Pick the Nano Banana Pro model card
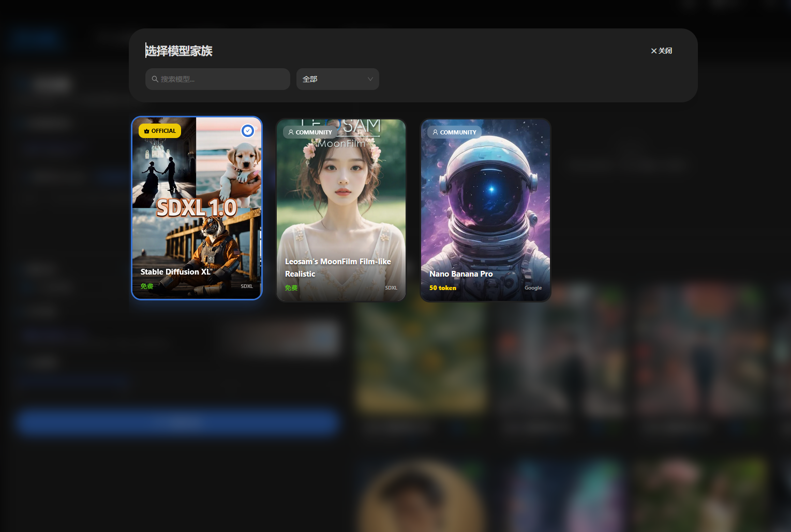Viewport: 791px width, 532px height. click(x=485, y=210)
